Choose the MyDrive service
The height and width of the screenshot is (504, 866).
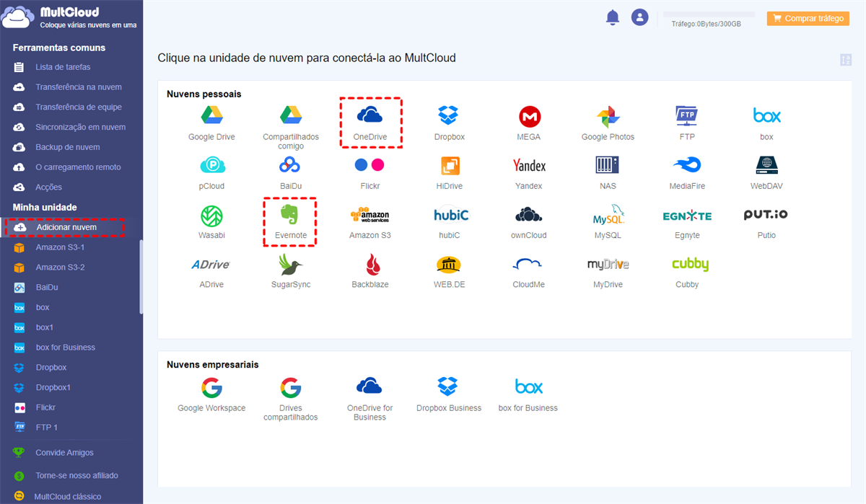608,271
